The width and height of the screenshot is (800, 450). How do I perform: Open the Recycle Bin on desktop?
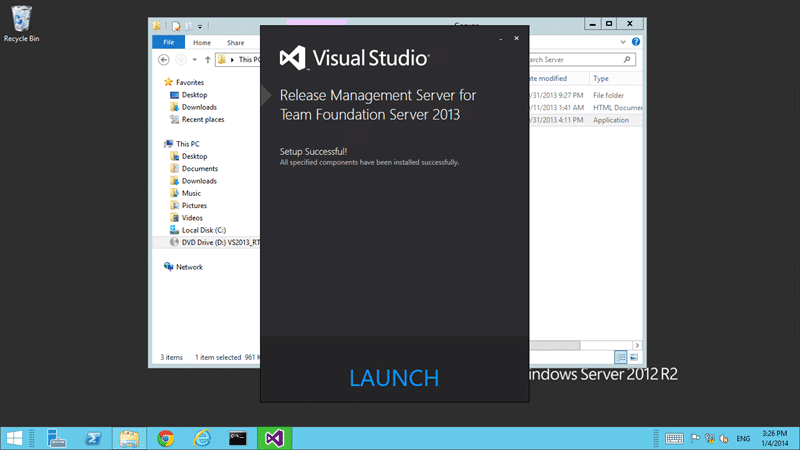point(21,24)
